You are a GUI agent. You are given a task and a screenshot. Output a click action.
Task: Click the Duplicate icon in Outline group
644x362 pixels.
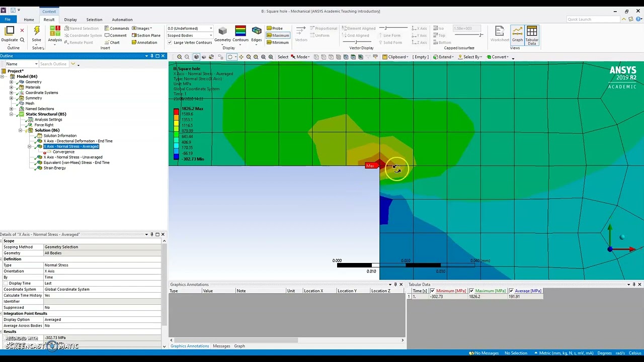[x=10, y=31]
